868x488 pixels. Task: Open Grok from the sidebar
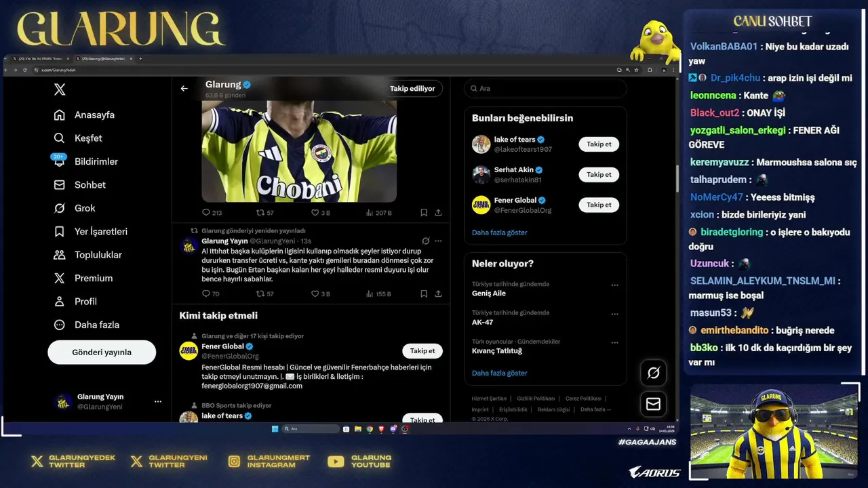75,208
